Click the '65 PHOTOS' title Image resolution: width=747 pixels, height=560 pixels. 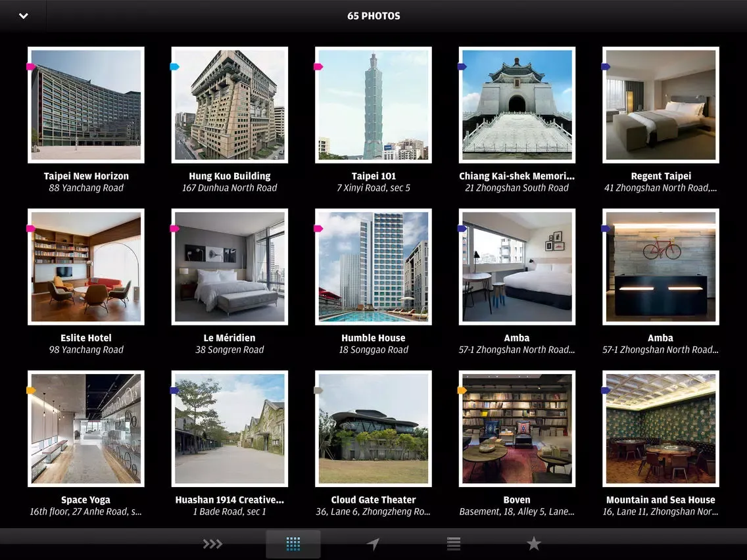click(x=373, y=16)
